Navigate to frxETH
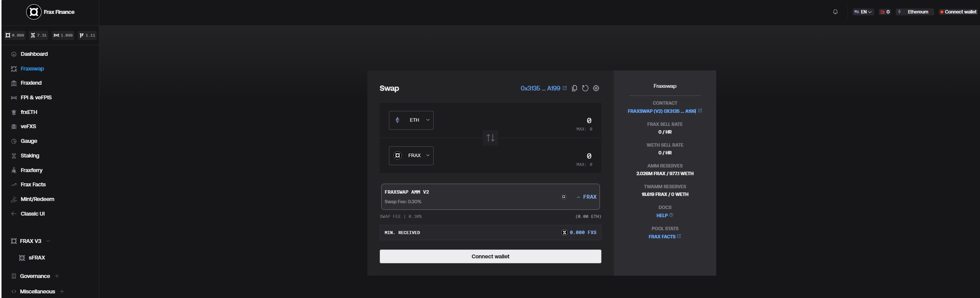 pos(29,112)
